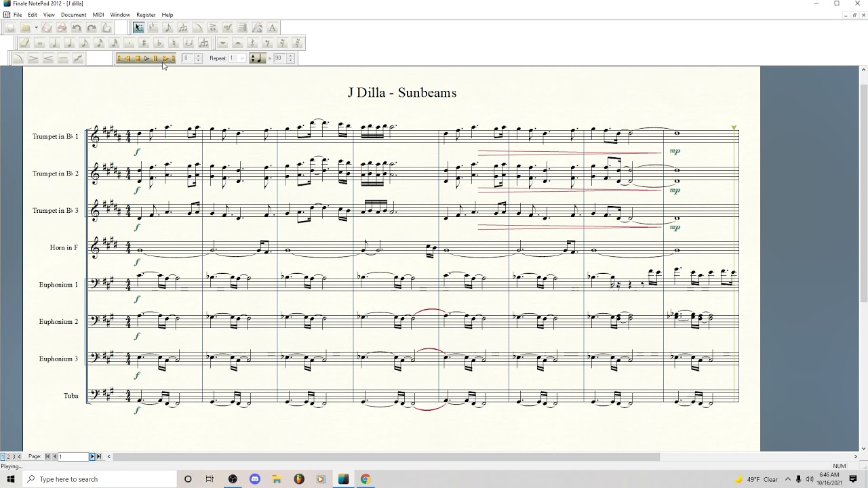The width and height of the screenshot is (868, 488).
Task: Open the View menu
Action: pos(50,15)
